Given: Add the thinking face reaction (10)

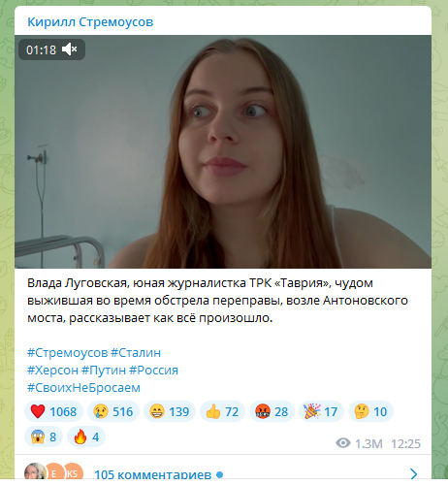Looking at the screenshot, I should pyautogui.click(x=370, y=411).
